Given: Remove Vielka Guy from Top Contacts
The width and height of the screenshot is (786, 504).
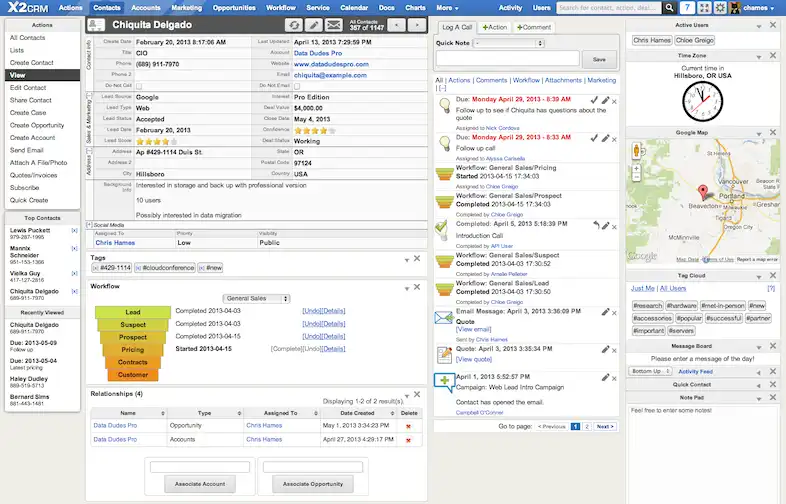Looking at the screenshot, I should [x=75, y=274].
